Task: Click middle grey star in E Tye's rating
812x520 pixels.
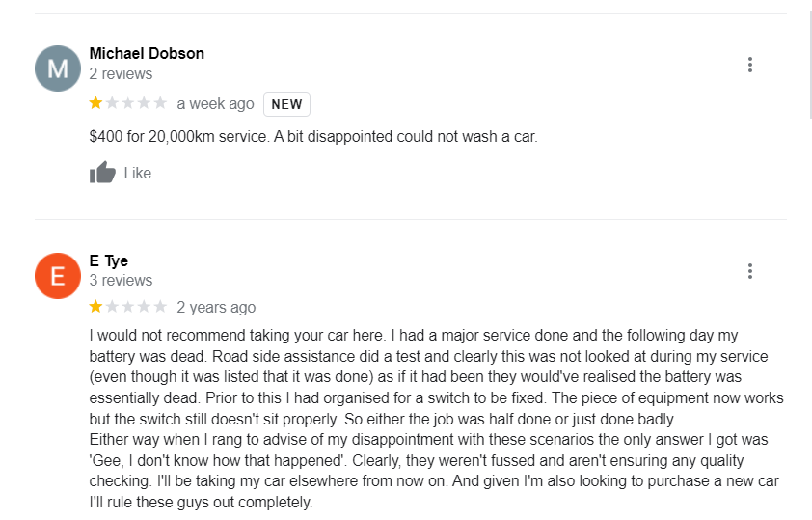Action: click(x=128, y=307)
